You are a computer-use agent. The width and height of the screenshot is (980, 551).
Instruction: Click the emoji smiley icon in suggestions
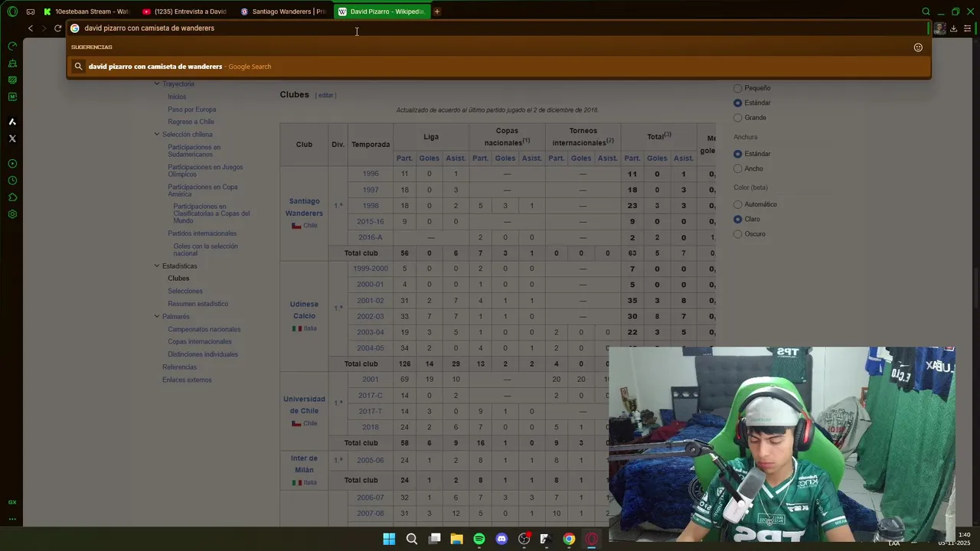click(x=918, y=47)
